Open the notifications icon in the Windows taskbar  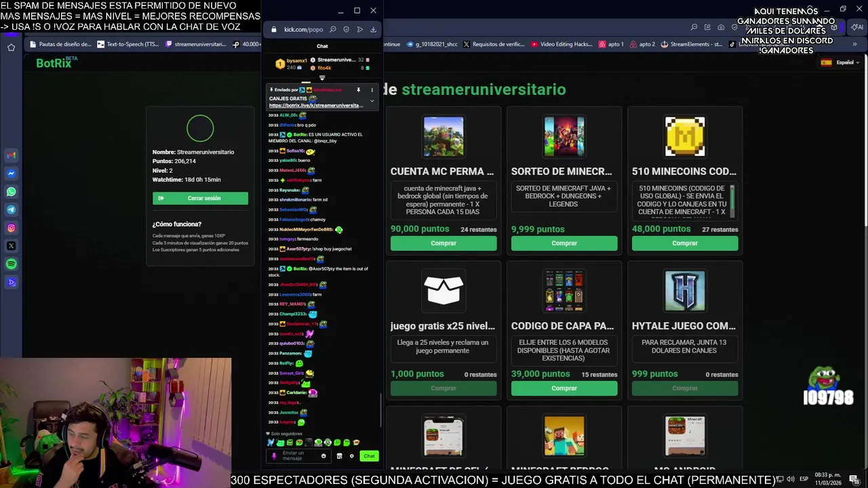coord(854,480)
